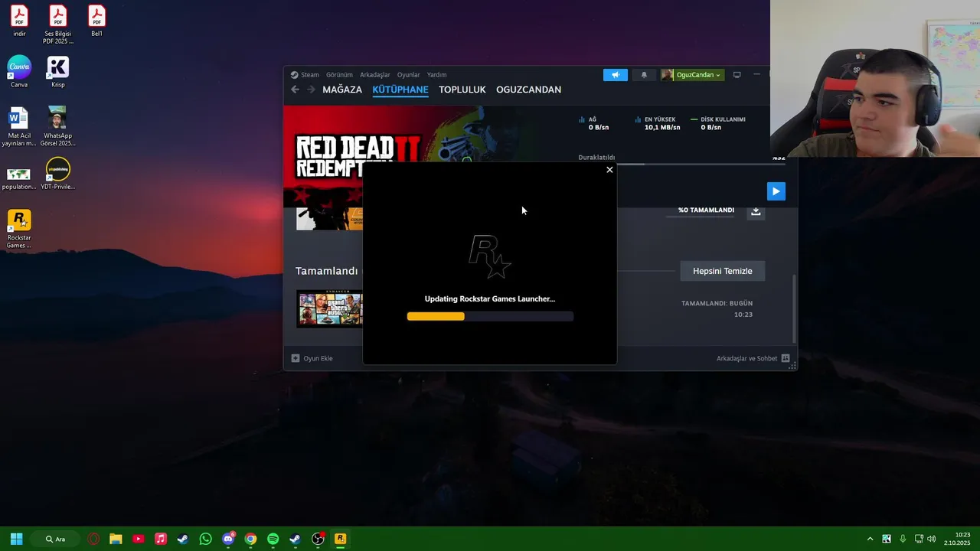Open 'Arkadaşlar ve Sohbet' in Steam
Viewport: 980px width, 551px height.
click(753, 358)
